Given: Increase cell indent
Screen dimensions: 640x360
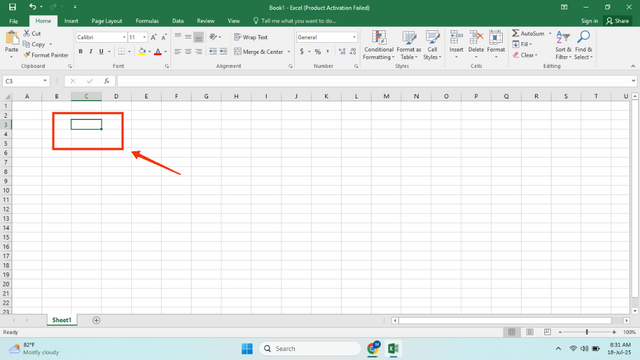Looking at the screenshot, I should 223,51.
